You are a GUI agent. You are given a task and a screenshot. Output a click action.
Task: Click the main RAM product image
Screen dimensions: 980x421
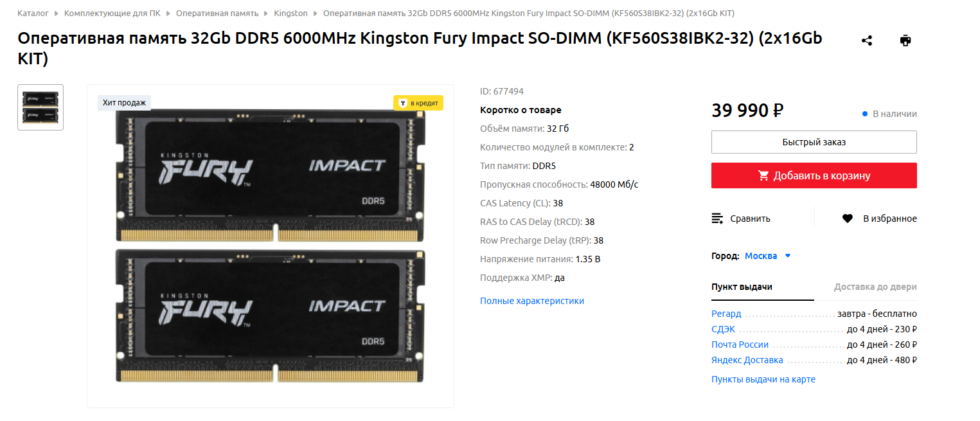271,246
